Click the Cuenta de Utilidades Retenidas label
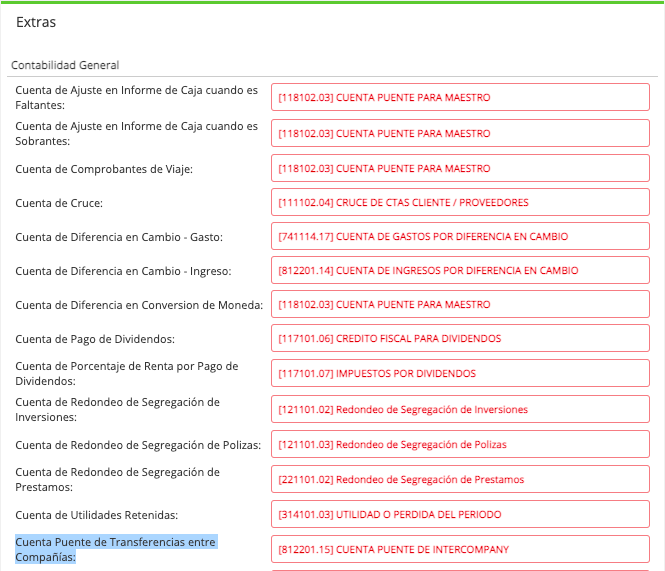 [97, 515]
